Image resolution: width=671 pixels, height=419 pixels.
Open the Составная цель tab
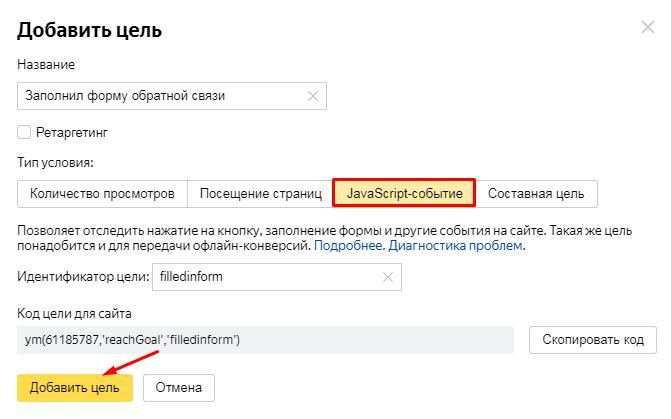537,193
